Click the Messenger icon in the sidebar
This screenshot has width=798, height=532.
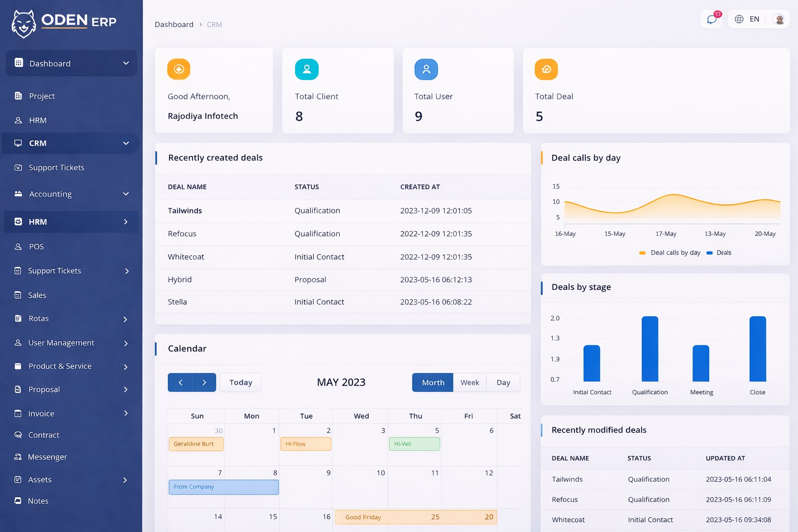(19, 457)
